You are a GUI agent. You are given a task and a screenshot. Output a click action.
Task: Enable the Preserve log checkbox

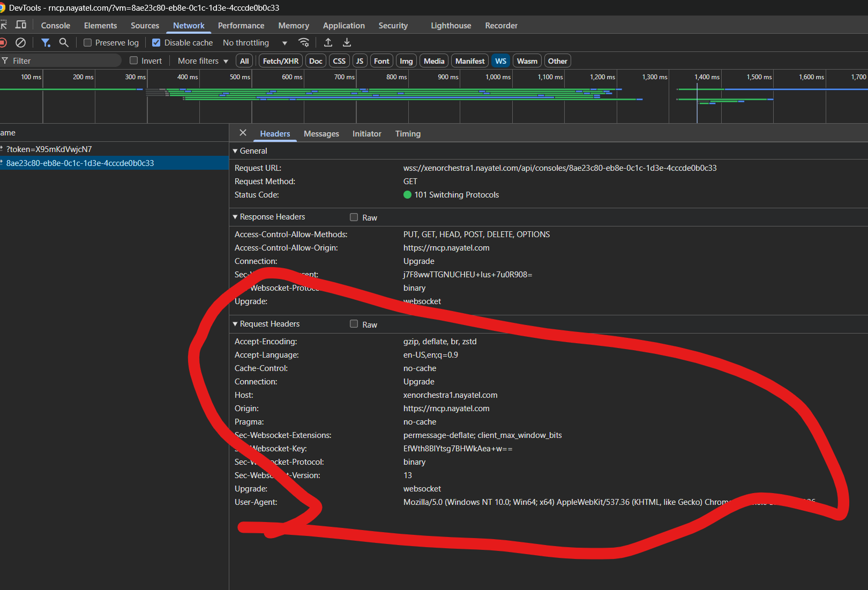(x=88, y=43)
